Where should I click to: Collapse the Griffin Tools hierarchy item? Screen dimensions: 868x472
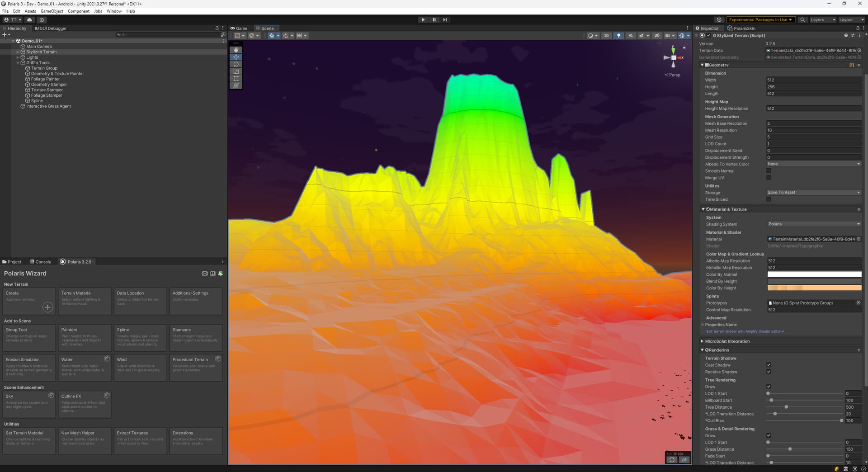point(18,63)
